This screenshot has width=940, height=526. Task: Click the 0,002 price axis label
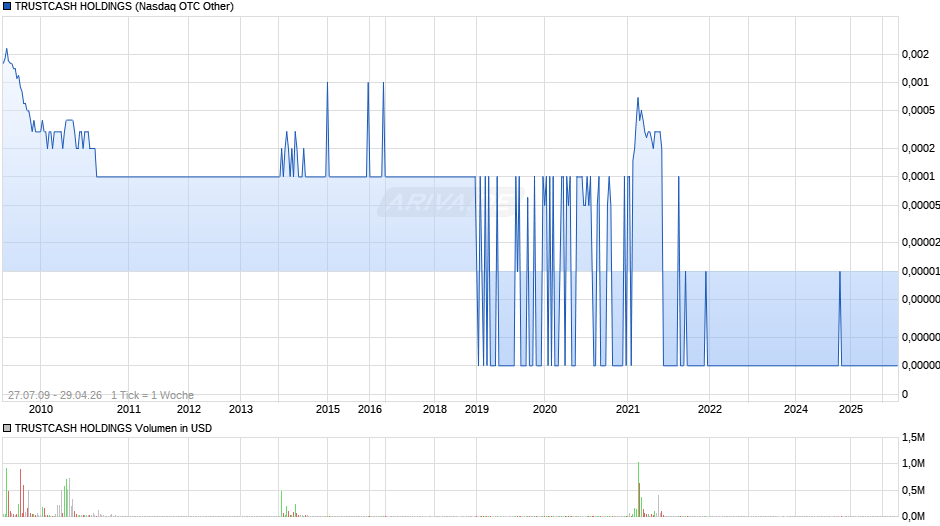click(x=915, y=55)
